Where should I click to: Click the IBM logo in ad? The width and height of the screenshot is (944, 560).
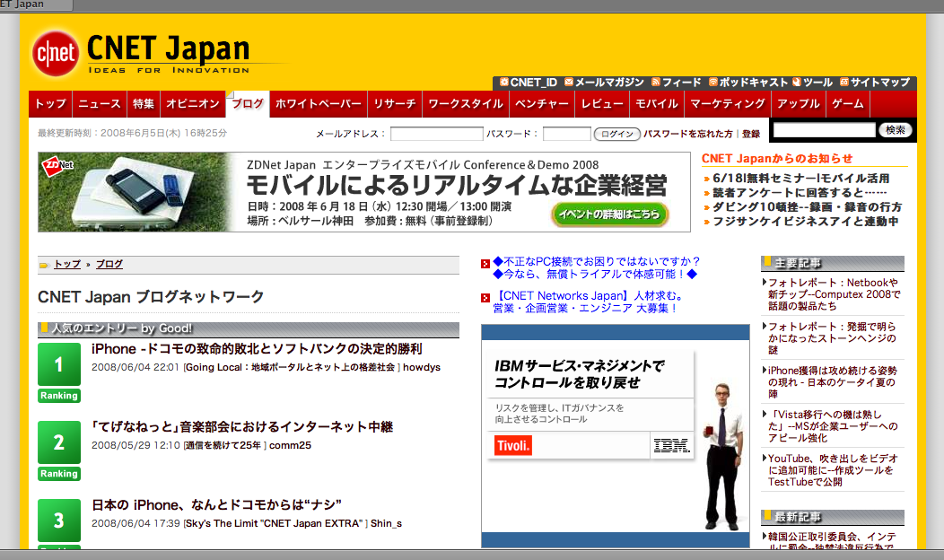click(671, 446)
